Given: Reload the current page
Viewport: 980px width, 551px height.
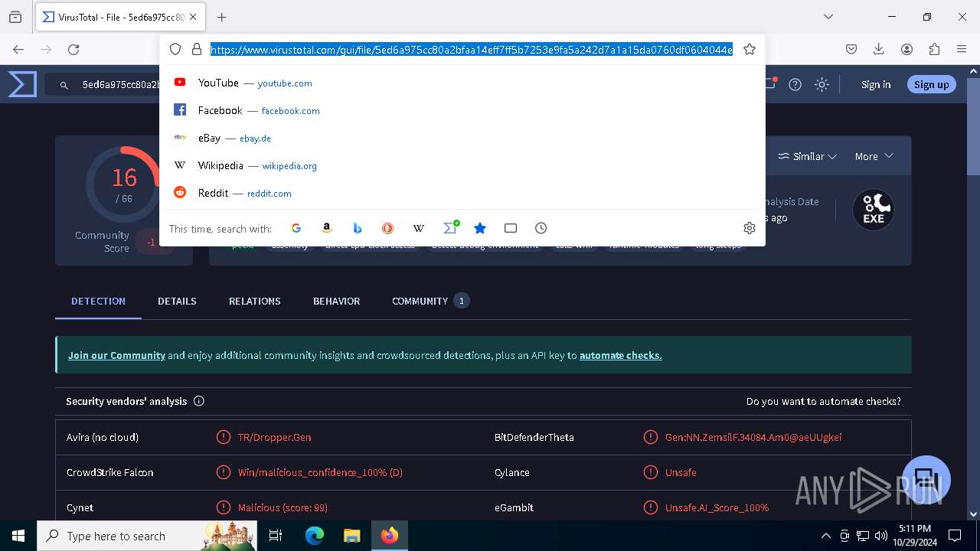Looking at the screenshot, I should 73,49.
